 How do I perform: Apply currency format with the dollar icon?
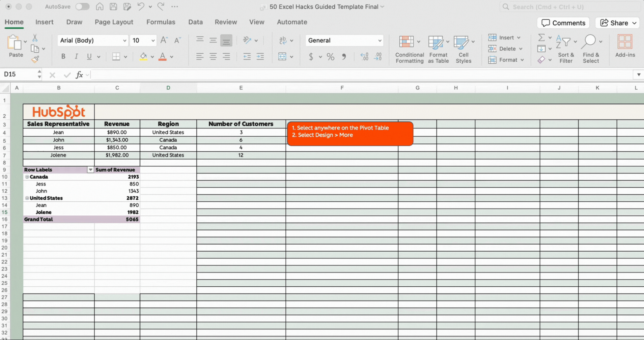tap(311, 57)
